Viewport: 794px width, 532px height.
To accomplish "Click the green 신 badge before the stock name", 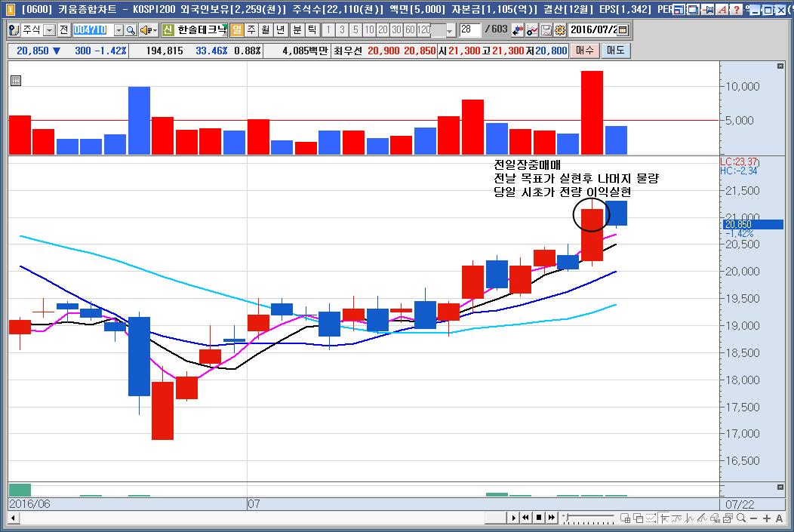I will pos(168,30).
